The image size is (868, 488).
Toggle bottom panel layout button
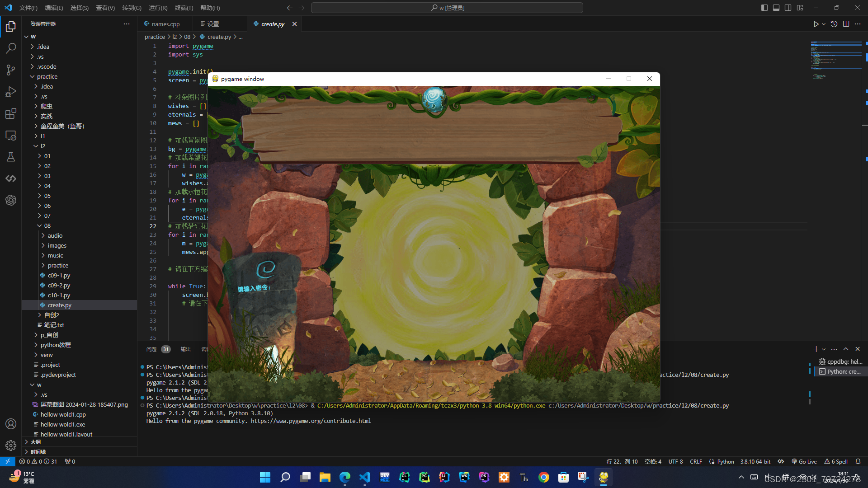776,8
